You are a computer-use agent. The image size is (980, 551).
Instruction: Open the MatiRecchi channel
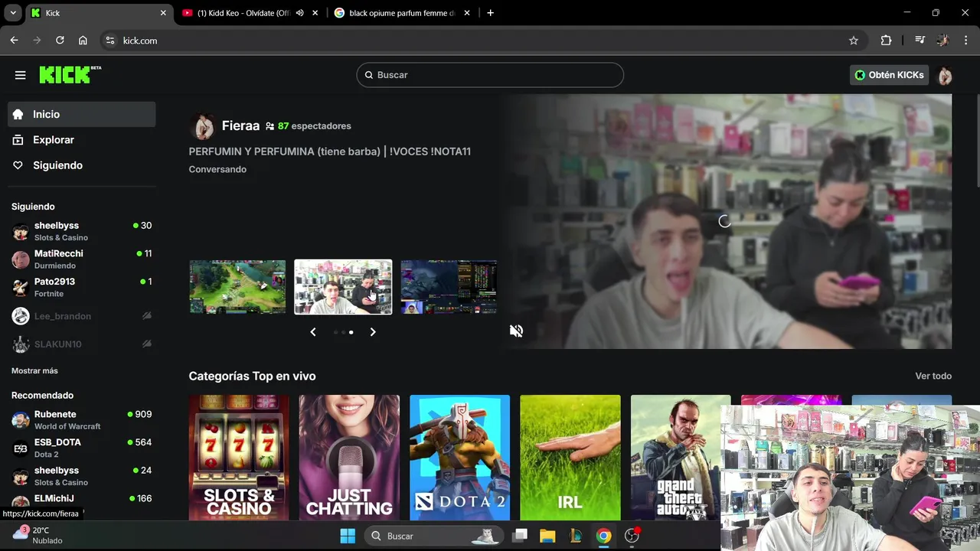point(82,259)
